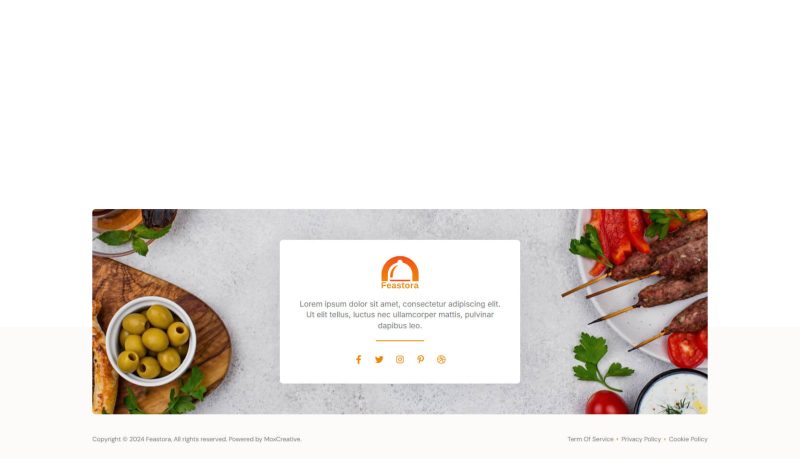Open Term Of Service link
The image size is (800, 459).
(590, 439)
